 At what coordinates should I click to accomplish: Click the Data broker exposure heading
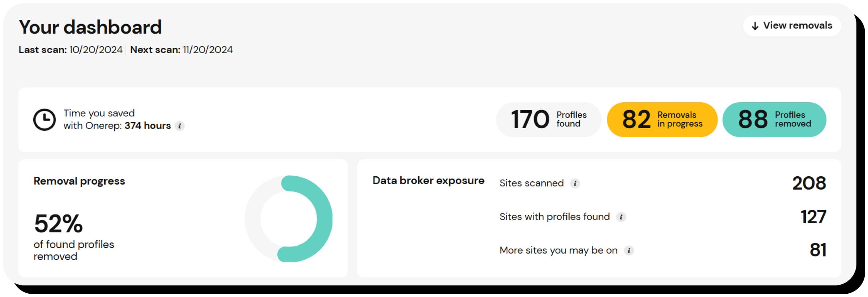point(428,181)
